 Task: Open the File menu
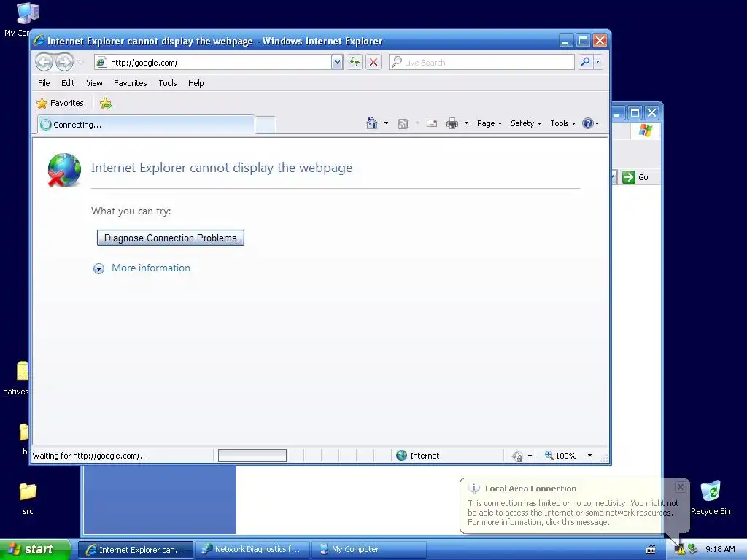pos(44,83)
